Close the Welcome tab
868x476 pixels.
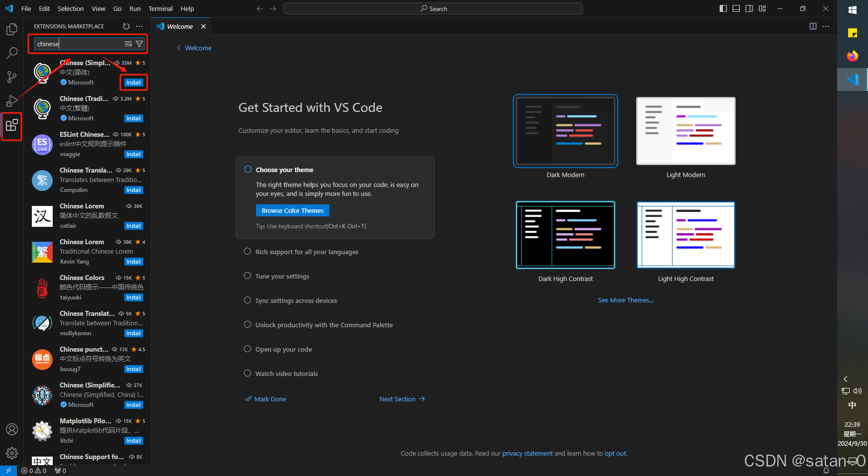pyautogui.click(x=203, y=26)
